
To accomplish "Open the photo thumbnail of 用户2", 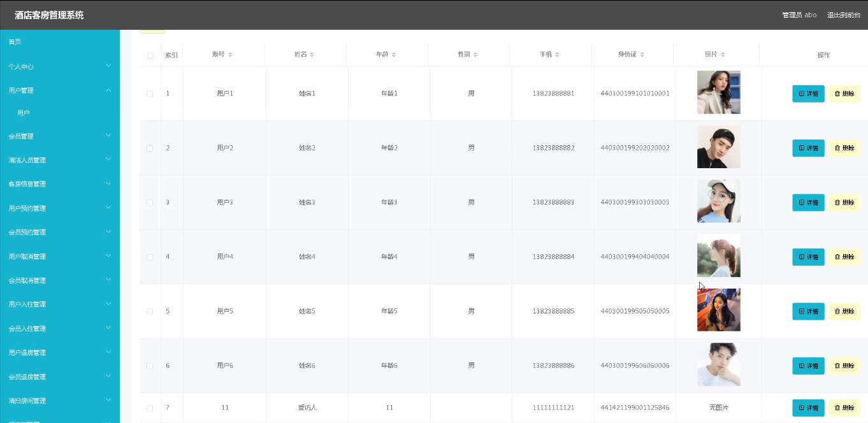I will (719, 147).
